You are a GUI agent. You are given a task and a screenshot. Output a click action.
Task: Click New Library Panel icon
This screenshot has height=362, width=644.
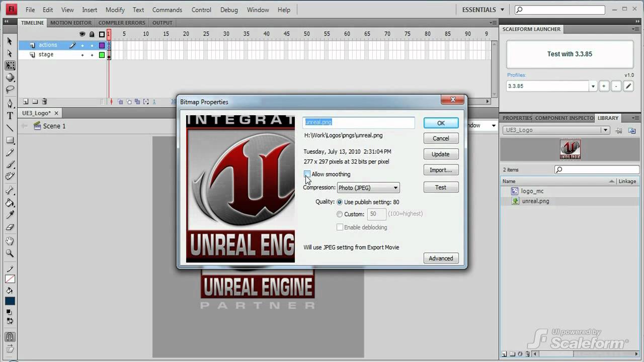[631, 130]
